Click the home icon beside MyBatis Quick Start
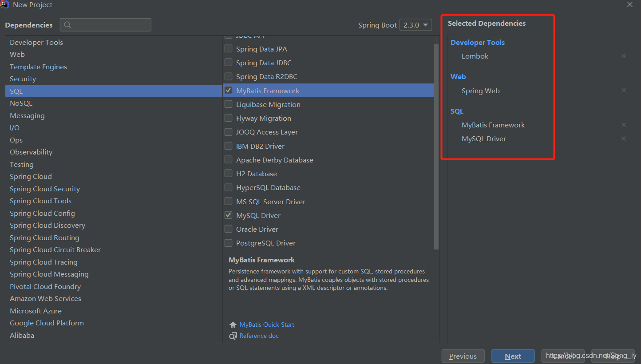641x364 pixels. pyautogui.click(x=233, y=325)
